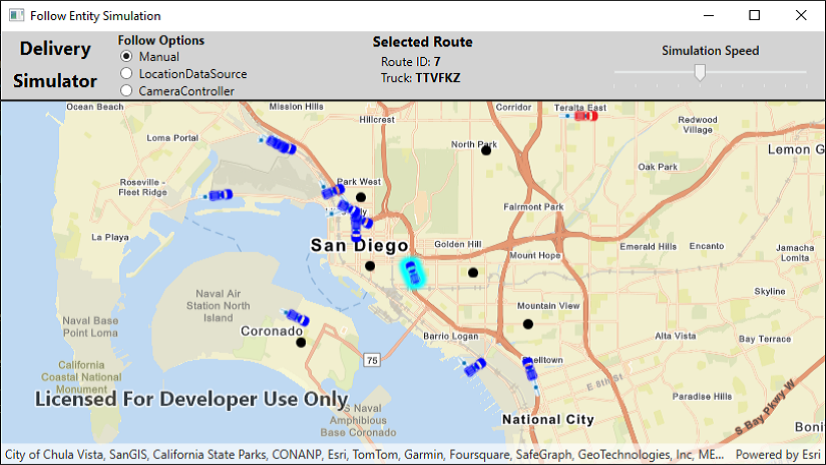Click the red truck near Teralta East

coord(585,116)
